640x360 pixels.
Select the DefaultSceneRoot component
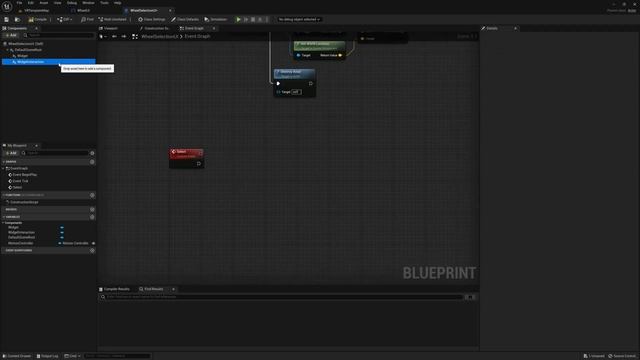tap(29, 50)
